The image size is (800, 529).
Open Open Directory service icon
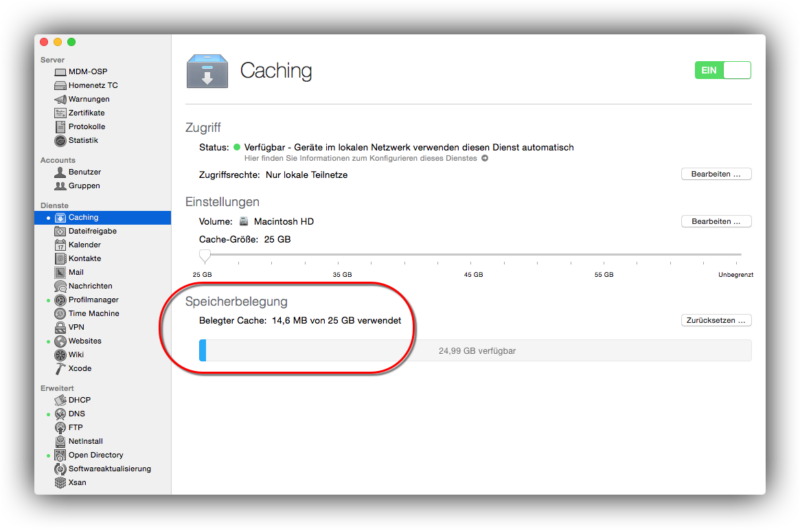60,455
